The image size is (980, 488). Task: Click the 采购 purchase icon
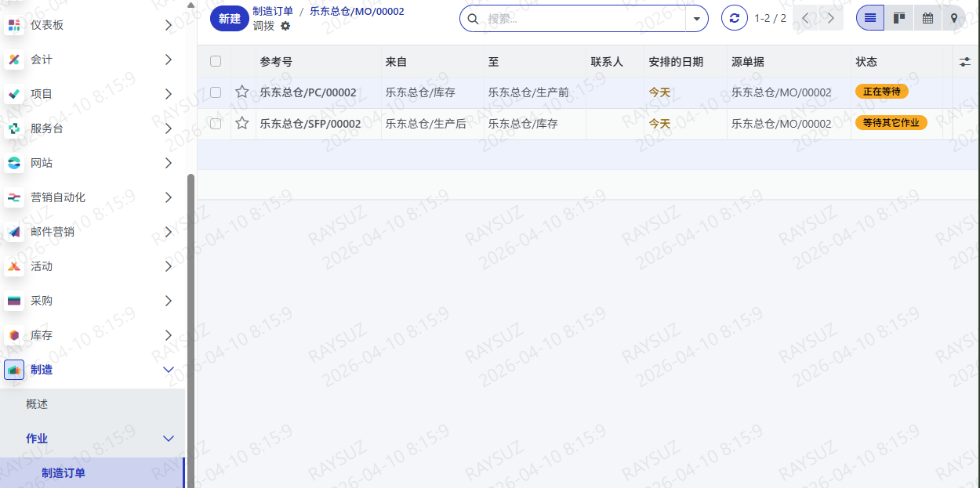tap(14, 301)
